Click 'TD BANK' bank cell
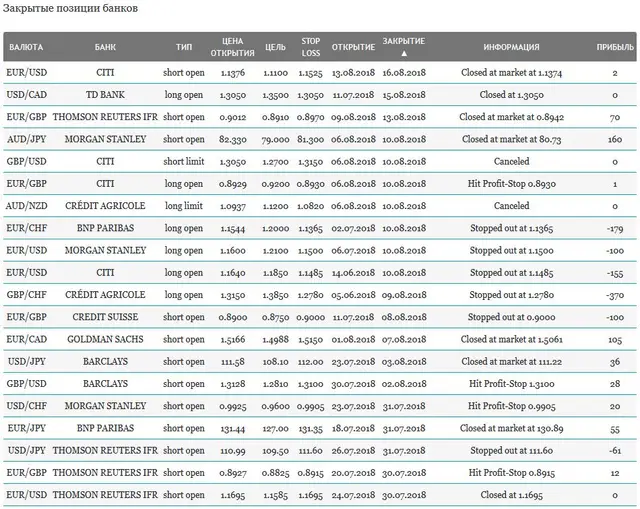The image size is (640, 509). [105, 95]
